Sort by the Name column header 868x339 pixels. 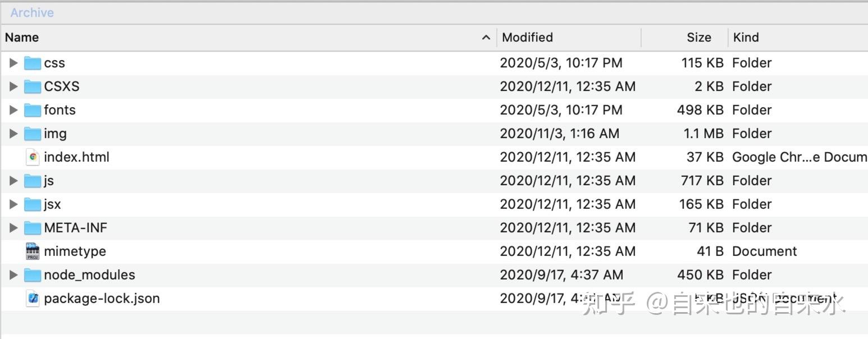coord(22,38)
